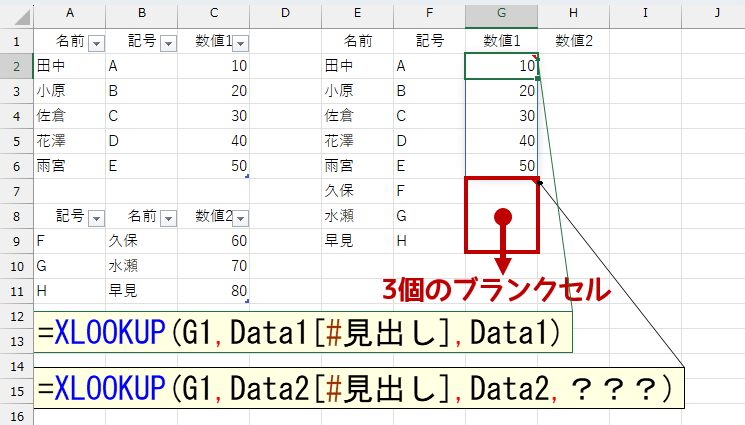Open filter dropdown for 名前 in A1

click(x=96, y=44)
